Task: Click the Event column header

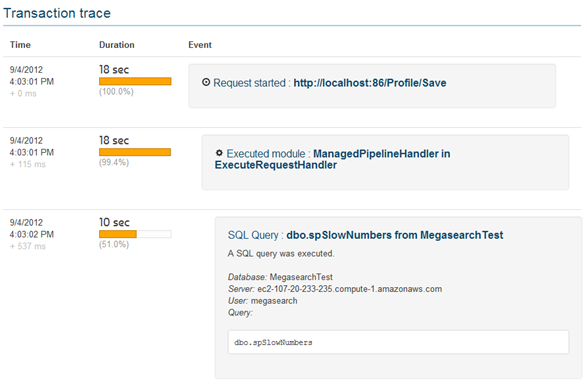Action: coord(200,45)
